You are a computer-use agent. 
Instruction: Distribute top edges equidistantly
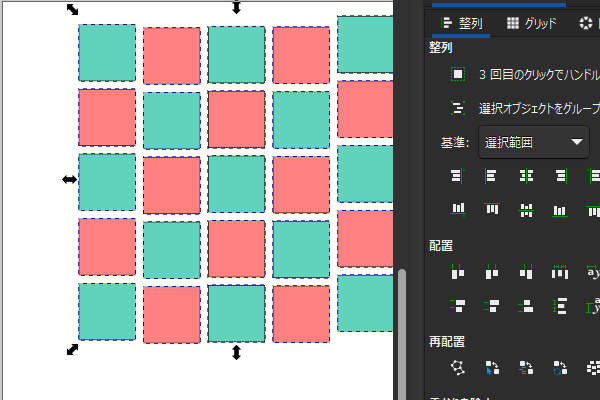457,306
